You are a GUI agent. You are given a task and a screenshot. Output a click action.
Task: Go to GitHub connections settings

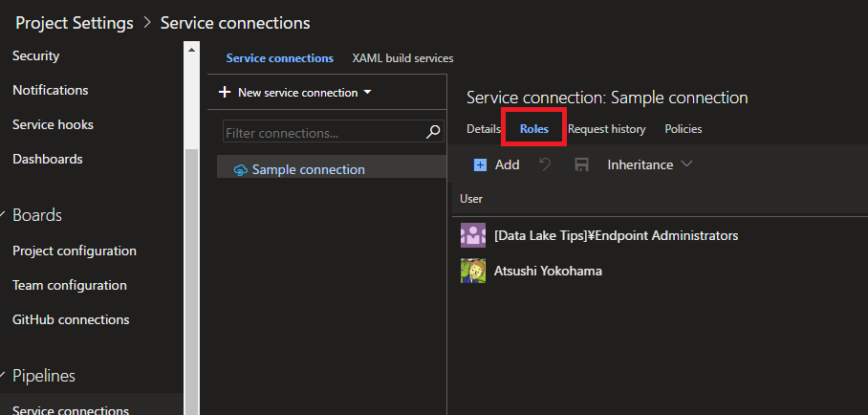71,319
